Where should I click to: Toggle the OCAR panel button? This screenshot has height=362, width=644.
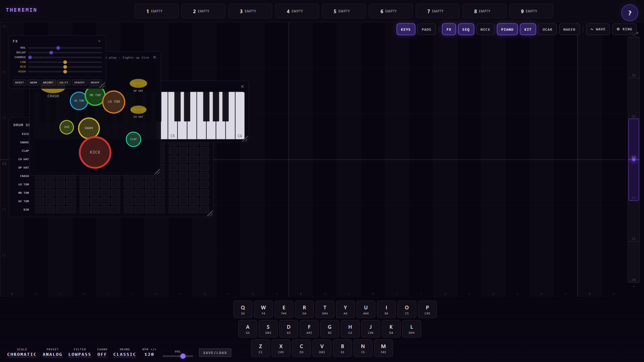click(547, 29)
